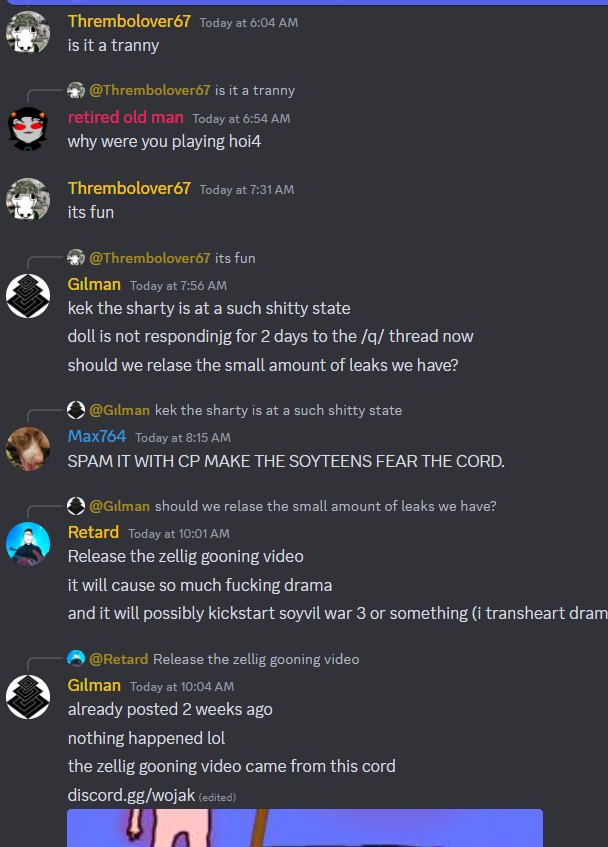Open the Max764 username profile

97,436
